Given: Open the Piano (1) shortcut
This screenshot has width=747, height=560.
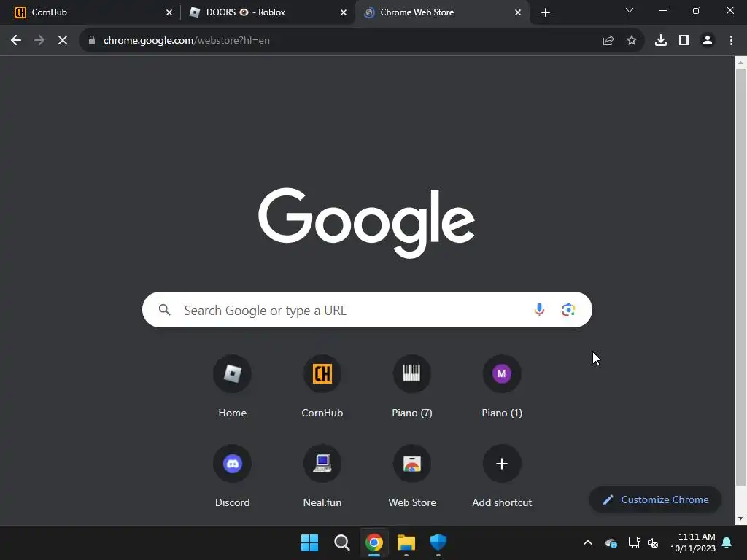Looking at the screenshot, I should click(x=502, y=386).
